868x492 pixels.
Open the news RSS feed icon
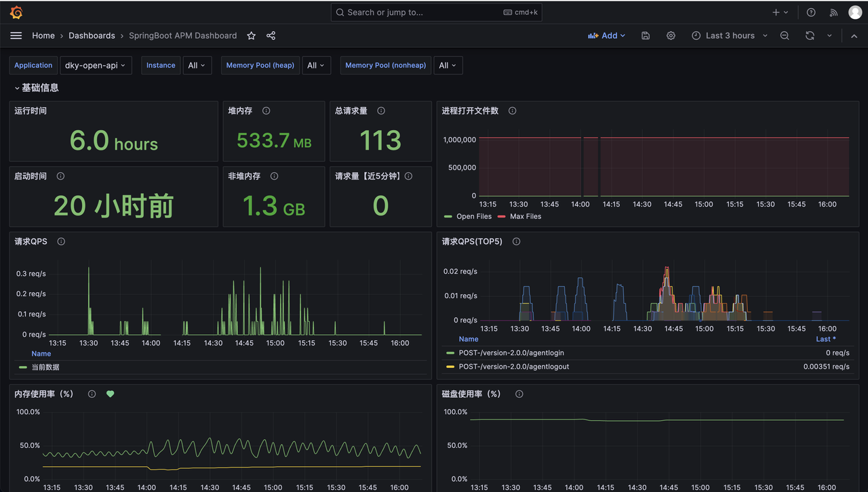[x=834, y=12]
